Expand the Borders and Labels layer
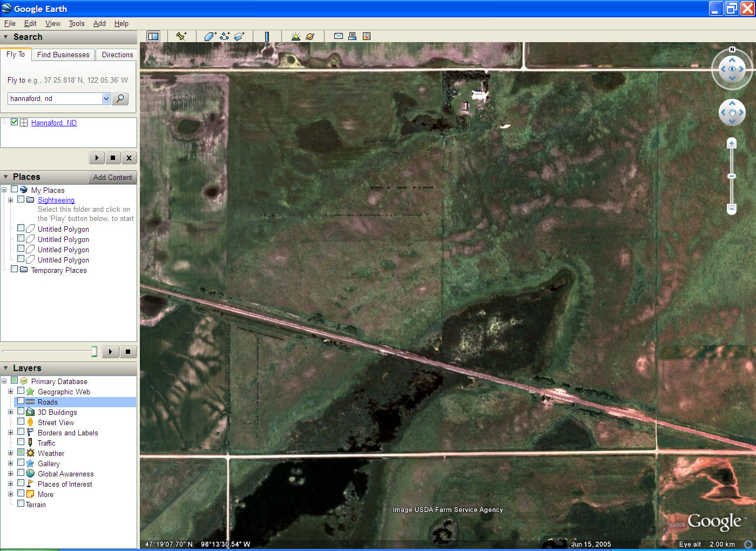 [x=10, y=432]
